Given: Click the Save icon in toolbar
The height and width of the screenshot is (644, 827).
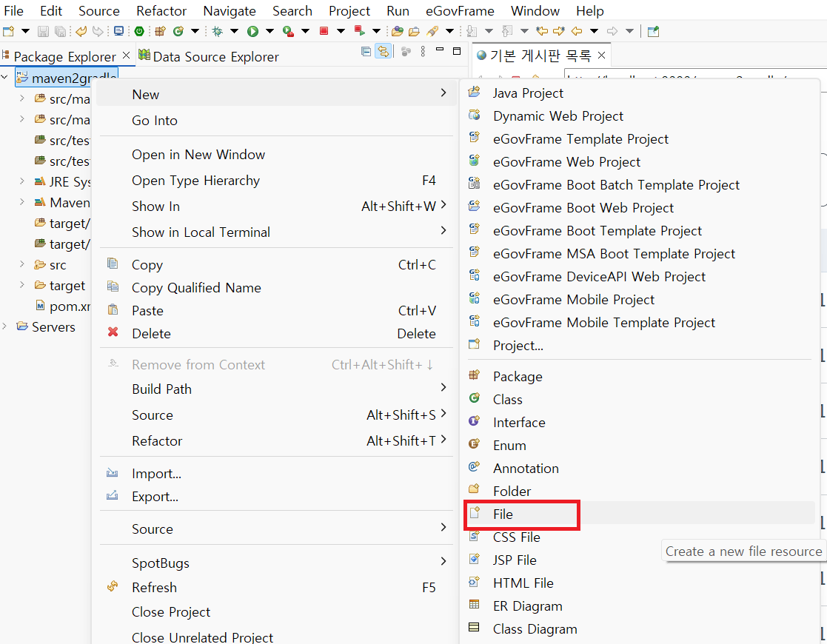Looking at the screenshot, I should (43, 31).
